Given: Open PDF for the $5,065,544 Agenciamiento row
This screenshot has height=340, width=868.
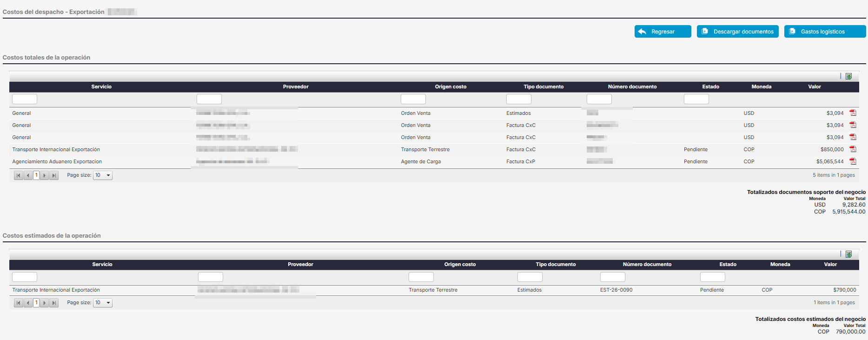Looking at the screenshot, I should point(853,161).
